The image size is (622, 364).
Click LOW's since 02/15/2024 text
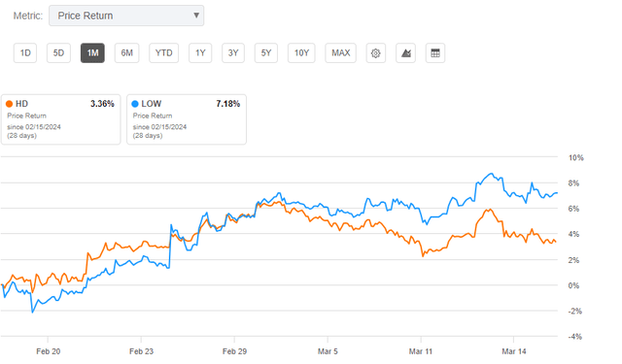pyautogui.click(x=159, y=127)
